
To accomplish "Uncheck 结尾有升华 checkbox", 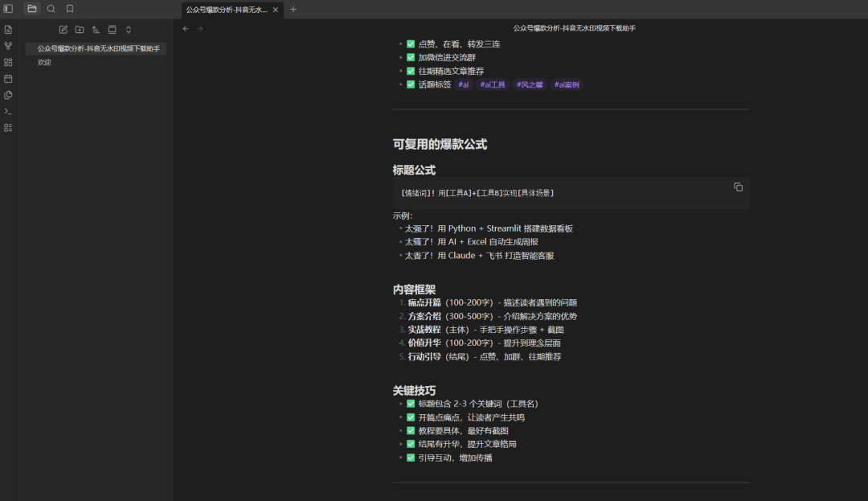I will tap(411, 444).
